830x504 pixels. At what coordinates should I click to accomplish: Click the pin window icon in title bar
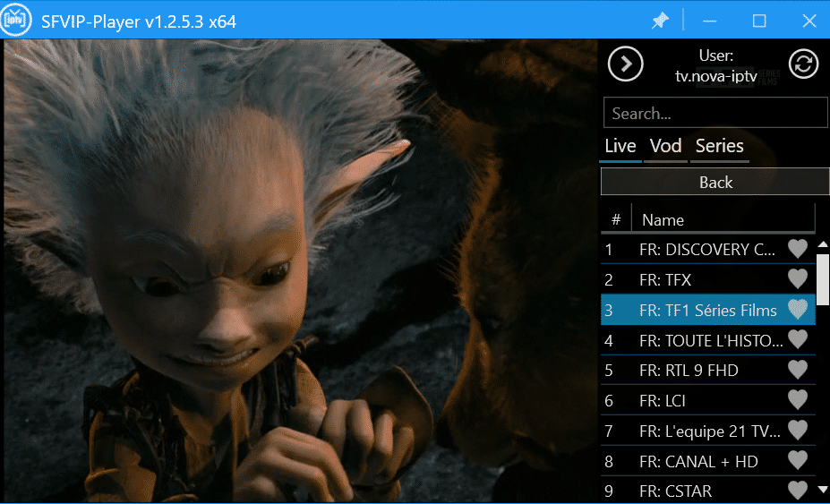click(660, 21)
